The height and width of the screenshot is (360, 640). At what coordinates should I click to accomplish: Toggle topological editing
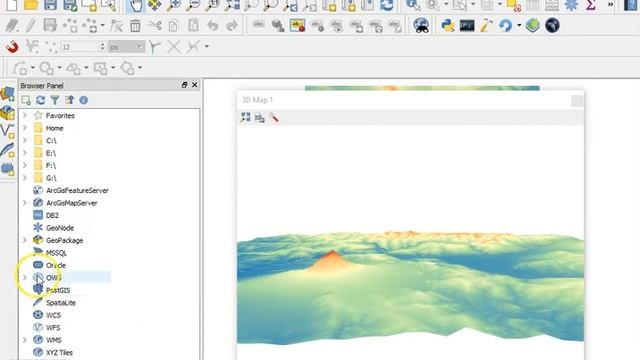(x=154, y=47)
